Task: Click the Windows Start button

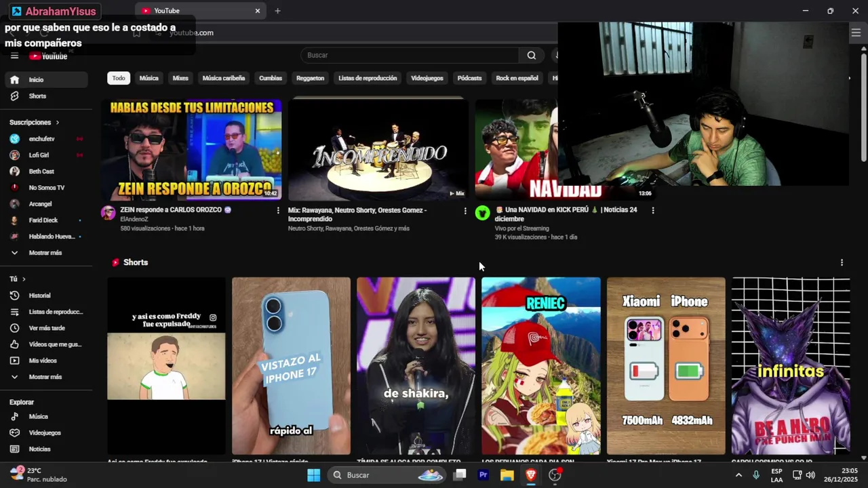Action: click(314, 475)
